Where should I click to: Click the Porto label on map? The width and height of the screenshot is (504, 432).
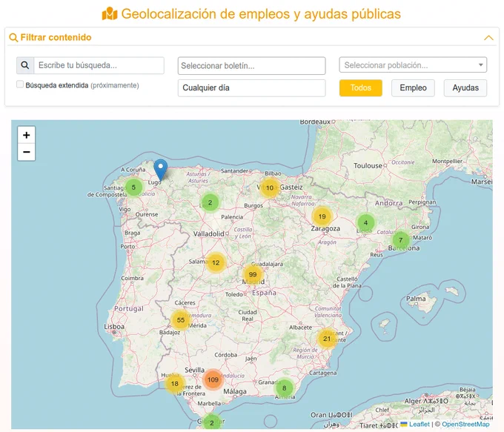click(127, 247)
